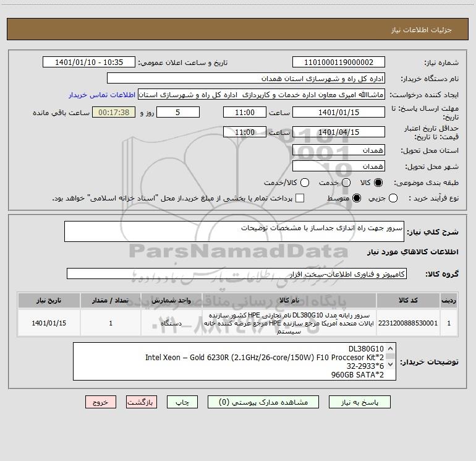Viewport: 476px width, 461px height.
Task: Click price validity date 1401/04/15 field
Action: [339, 132]
